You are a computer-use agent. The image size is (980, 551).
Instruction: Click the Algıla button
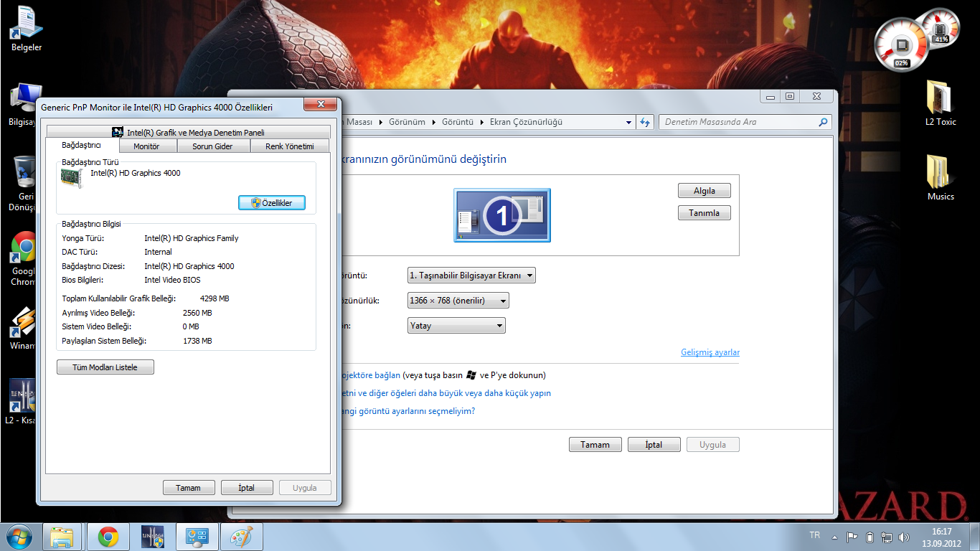tap(705, 191)
